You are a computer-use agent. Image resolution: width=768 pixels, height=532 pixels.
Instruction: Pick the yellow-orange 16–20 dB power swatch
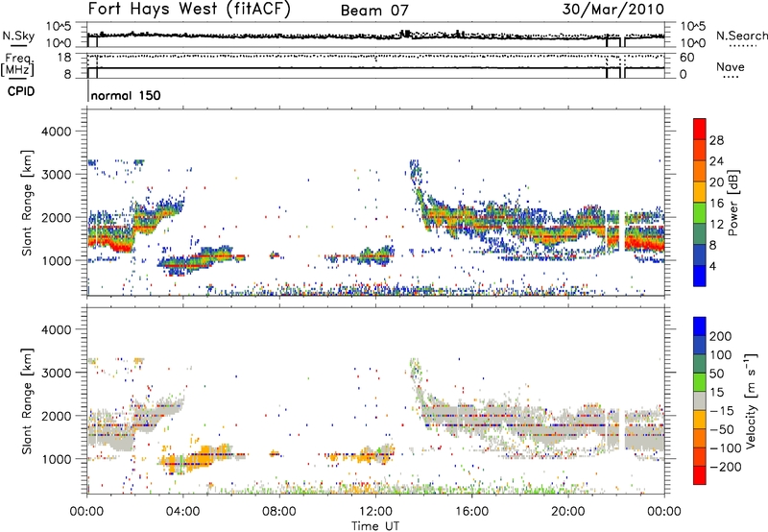tap(700, 191)
